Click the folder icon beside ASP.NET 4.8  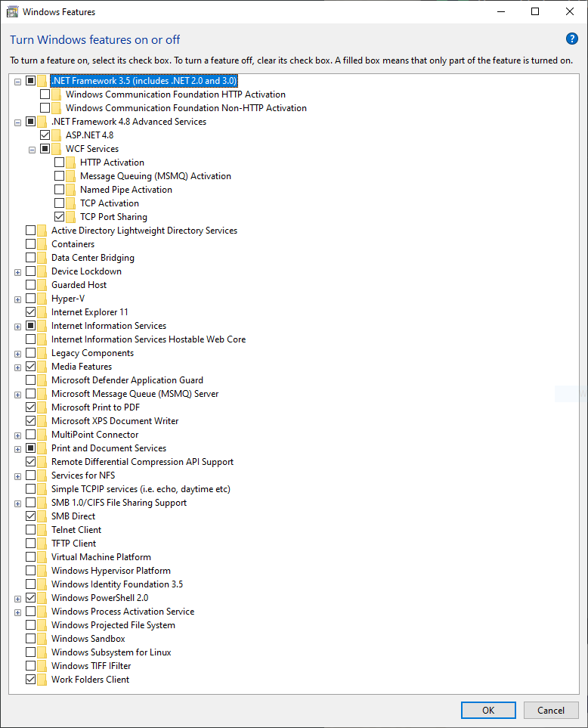[56, 135]
